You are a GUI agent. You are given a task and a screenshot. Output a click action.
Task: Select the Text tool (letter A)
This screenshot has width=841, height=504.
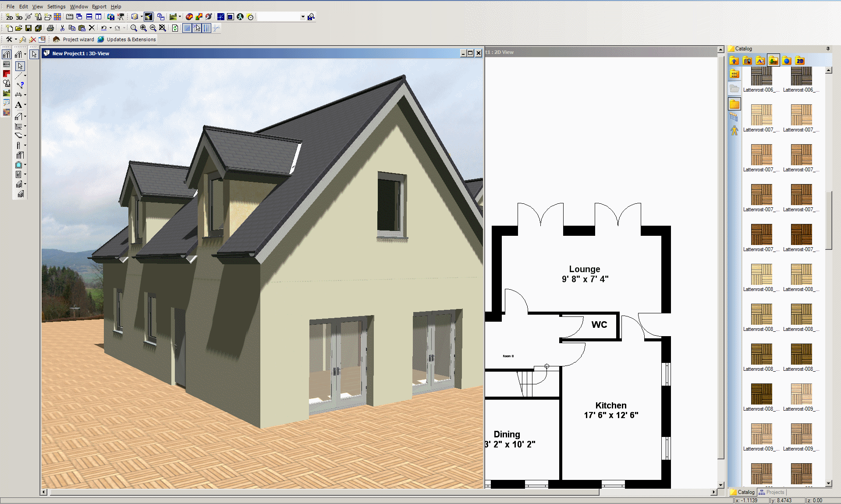click(18, 105)
